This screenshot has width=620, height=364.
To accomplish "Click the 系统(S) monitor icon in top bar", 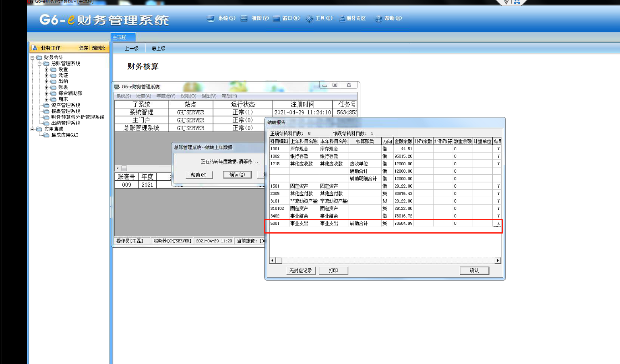I will (211, 19).
